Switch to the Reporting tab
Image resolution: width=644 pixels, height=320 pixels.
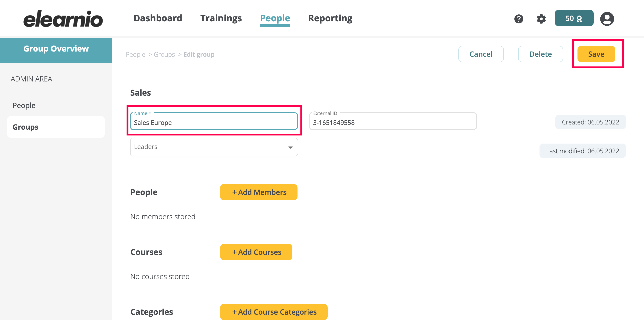pos(330,18)
